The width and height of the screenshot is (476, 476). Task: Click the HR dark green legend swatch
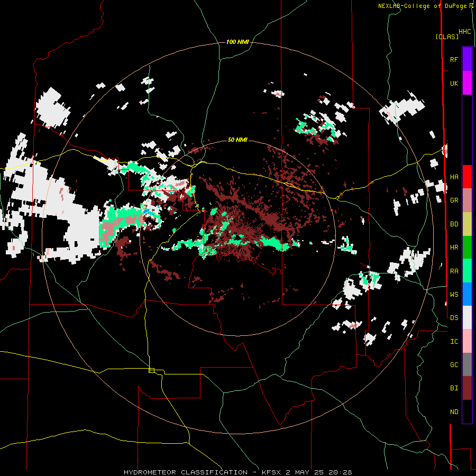[x=467, y=247]
